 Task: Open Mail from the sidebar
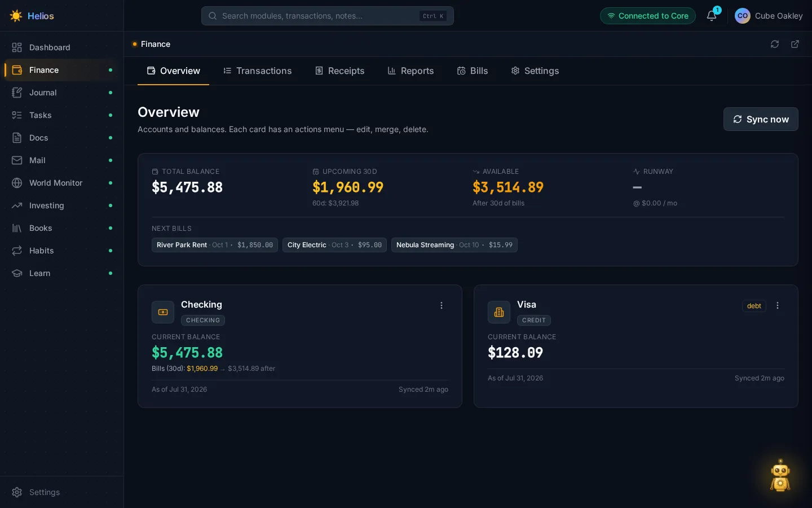click(x=62, y=160)
